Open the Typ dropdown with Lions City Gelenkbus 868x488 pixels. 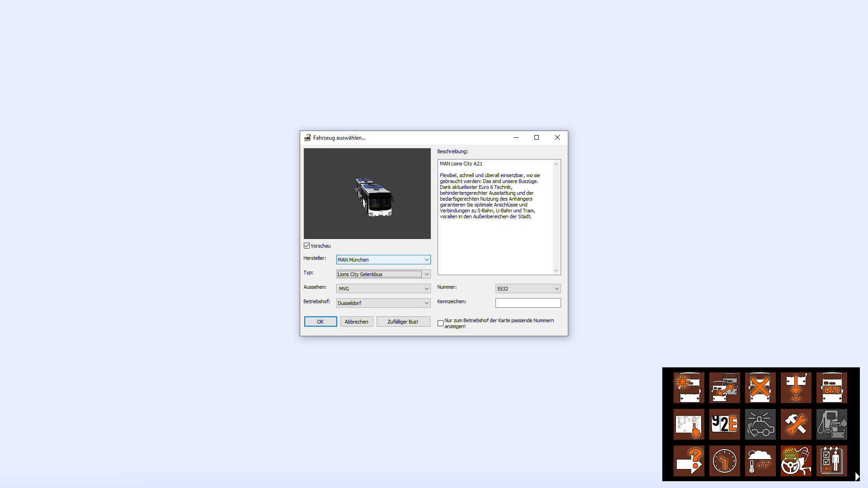tap(383, 274)
